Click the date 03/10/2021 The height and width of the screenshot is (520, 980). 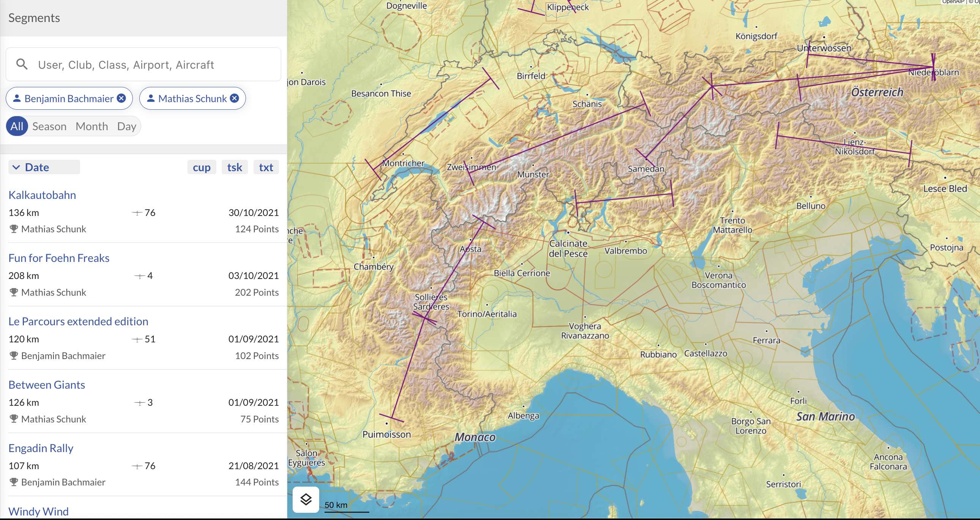click(254, 276)
